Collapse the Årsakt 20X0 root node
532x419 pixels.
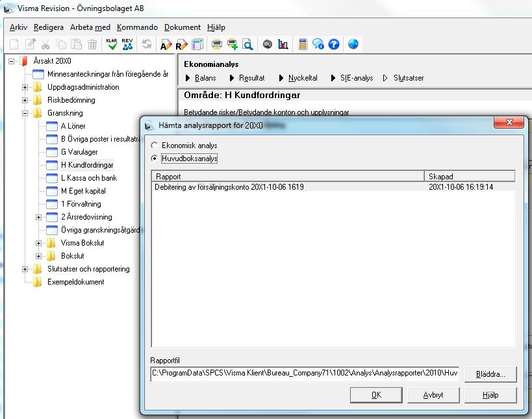[x=12, y=62]
